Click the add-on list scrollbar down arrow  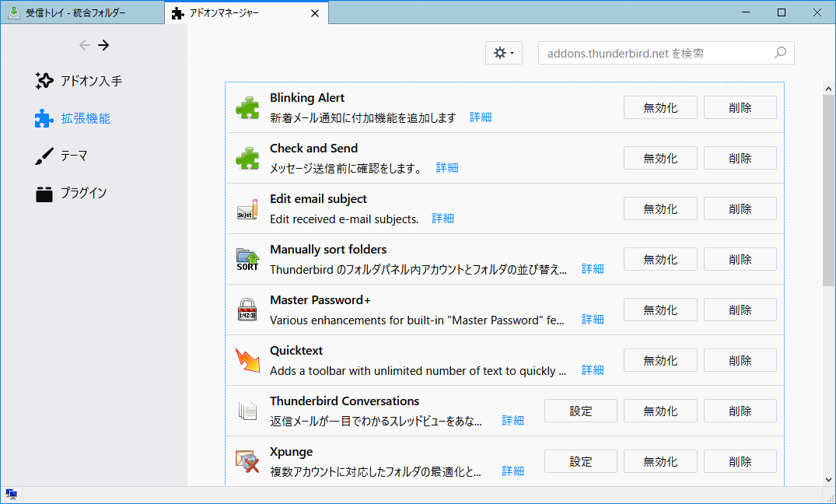pos(828,479)
